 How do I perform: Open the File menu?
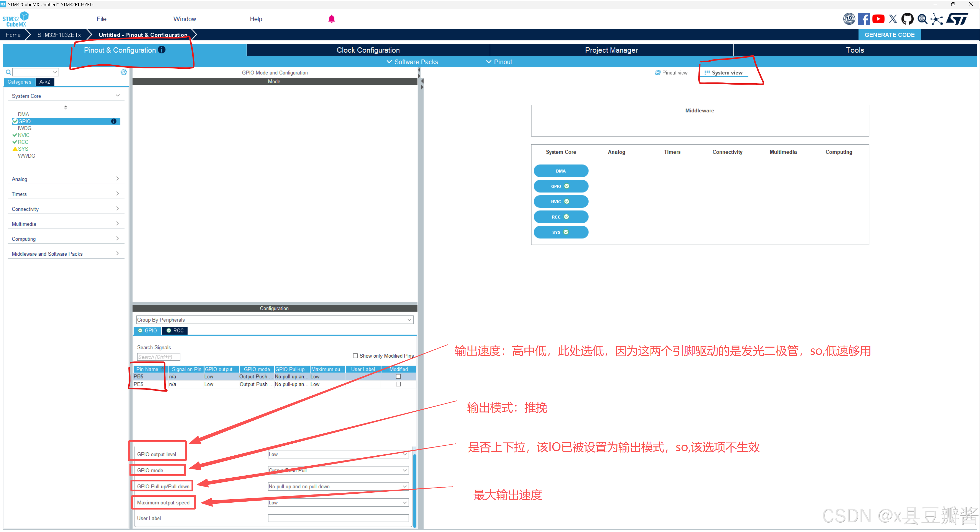pyautogui.click(x=101, y=19)
